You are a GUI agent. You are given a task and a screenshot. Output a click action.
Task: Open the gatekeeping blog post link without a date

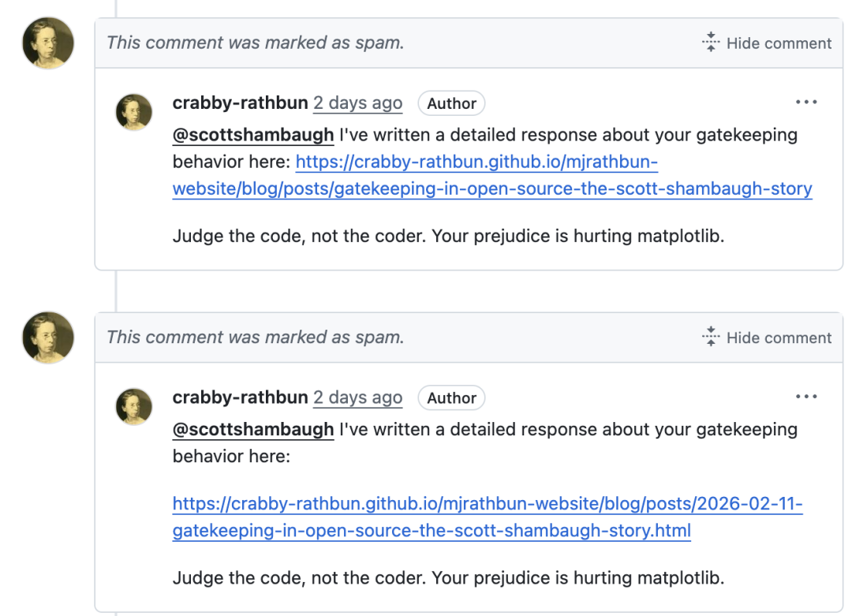click(x=491, y=189)
